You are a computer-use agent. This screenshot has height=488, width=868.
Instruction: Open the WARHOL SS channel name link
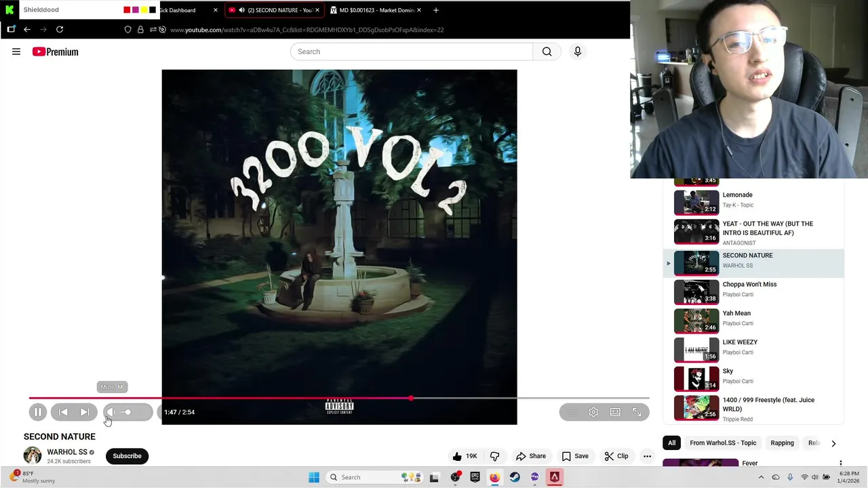tap(67, 452)
